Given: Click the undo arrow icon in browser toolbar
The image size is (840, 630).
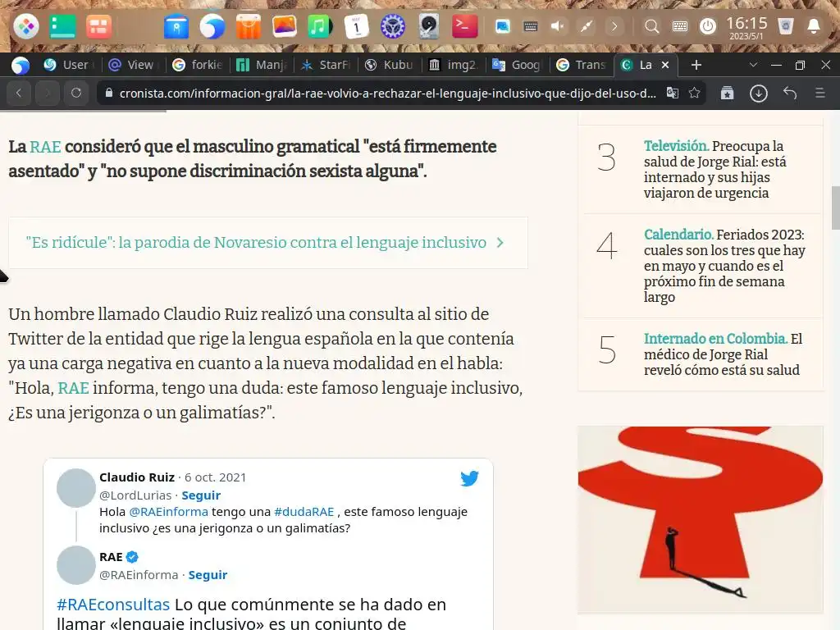Looking at the screenshot, I should pyautogui.click(x=790, y=94).
